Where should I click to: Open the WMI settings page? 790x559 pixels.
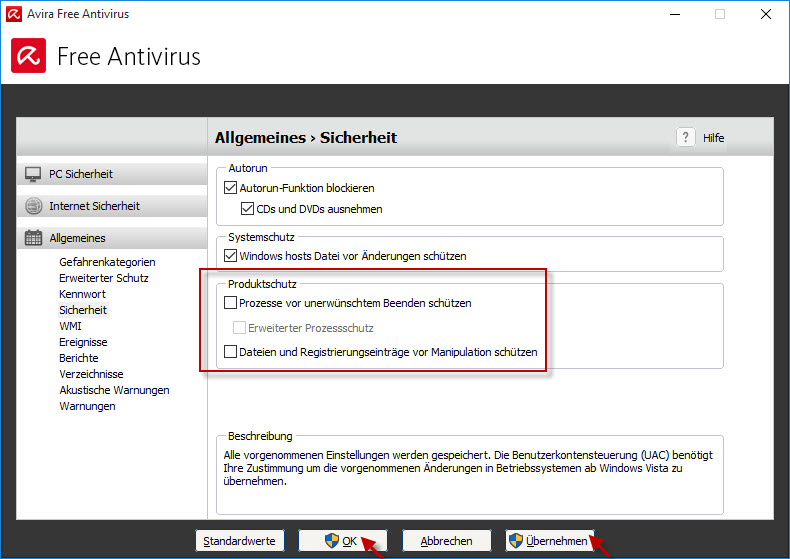70,326
